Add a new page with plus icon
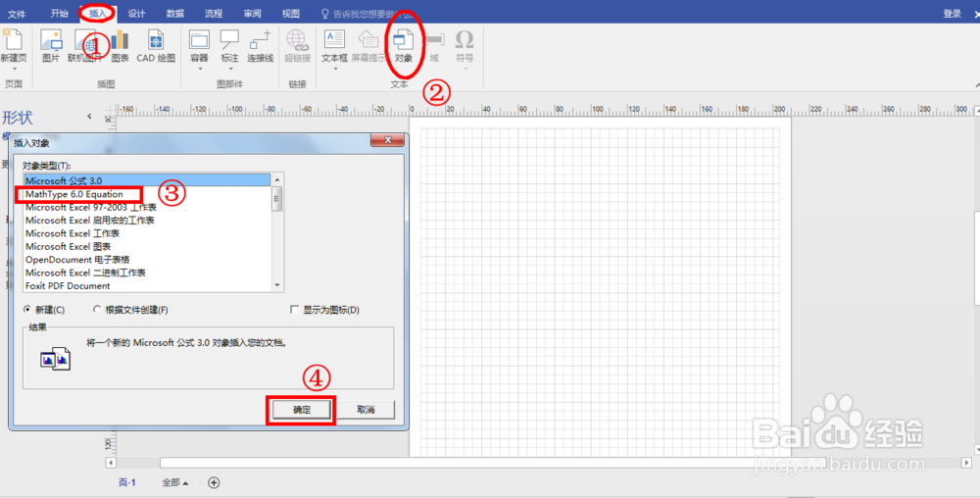The width and height of the screenshot is (980, 498). 214,482
